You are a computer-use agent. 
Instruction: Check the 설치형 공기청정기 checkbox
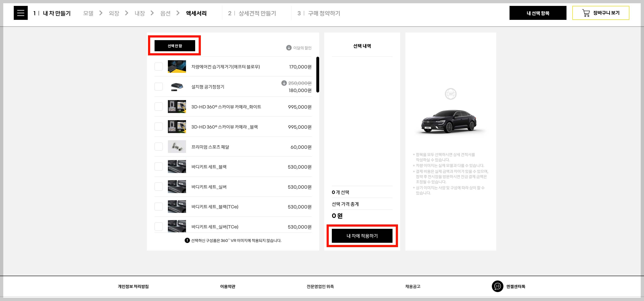click(x=158, y=87)
